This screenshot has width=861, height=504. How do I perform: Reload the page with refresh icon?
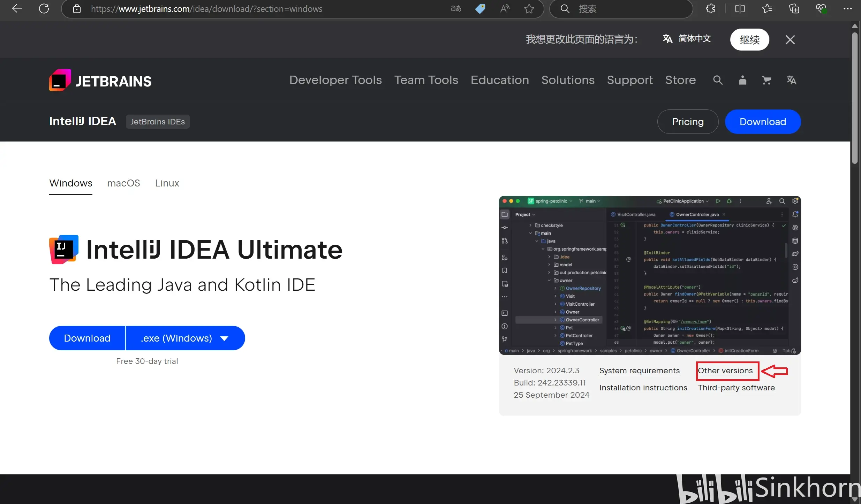(44, 9)
